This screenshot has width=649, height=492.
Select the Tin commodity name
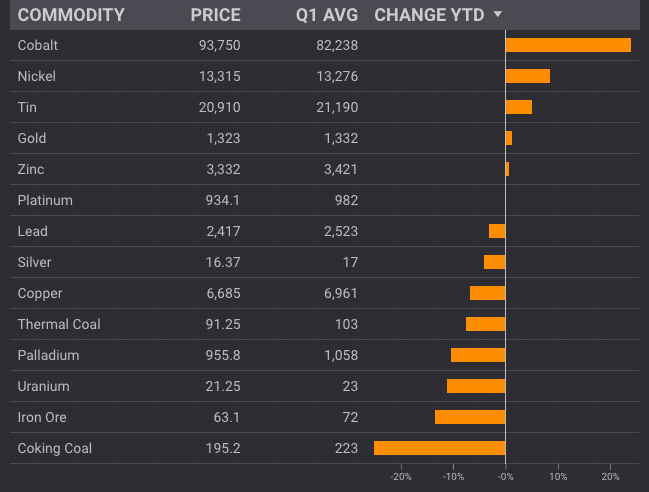pyautogui.click(x=28, y=107)
